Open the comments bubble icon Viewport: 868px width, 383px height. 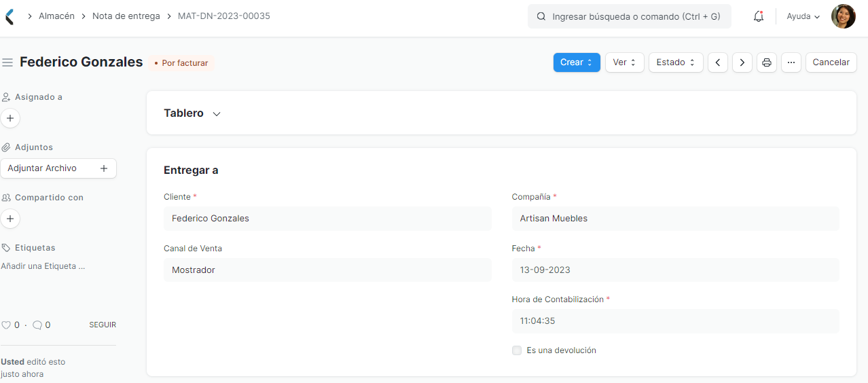coord(37,325)
